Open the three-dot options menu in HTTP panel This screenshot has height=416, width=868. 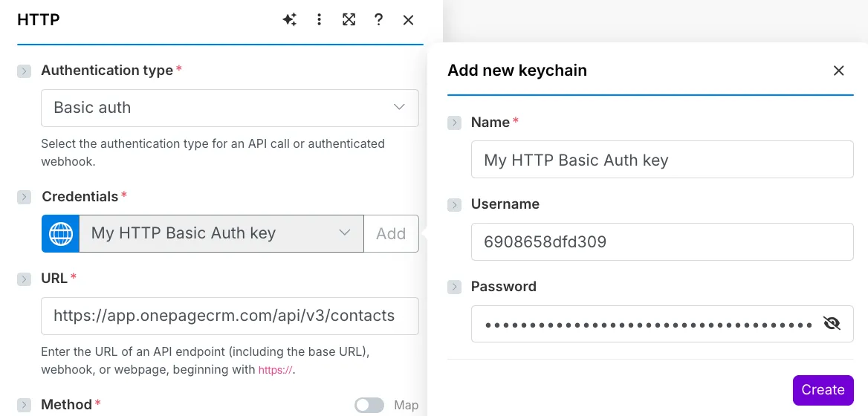[320, 20]
